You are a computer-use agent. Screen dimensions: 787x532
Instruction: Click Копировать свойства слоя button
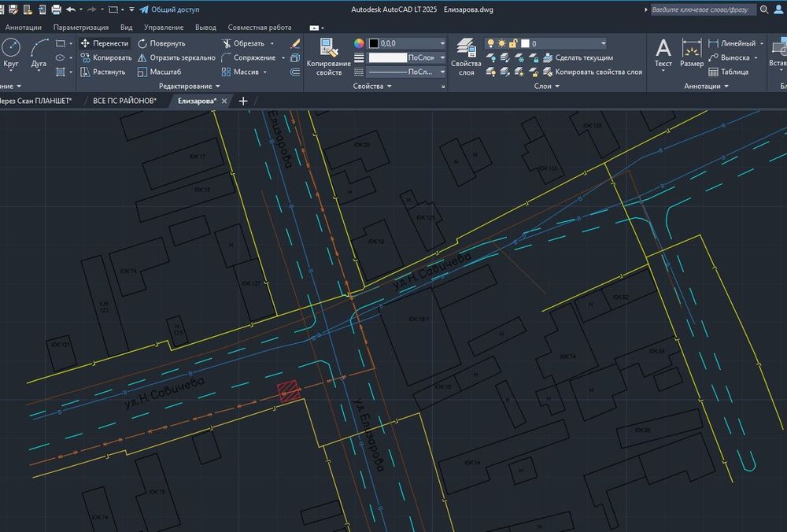tap(593, 72)
